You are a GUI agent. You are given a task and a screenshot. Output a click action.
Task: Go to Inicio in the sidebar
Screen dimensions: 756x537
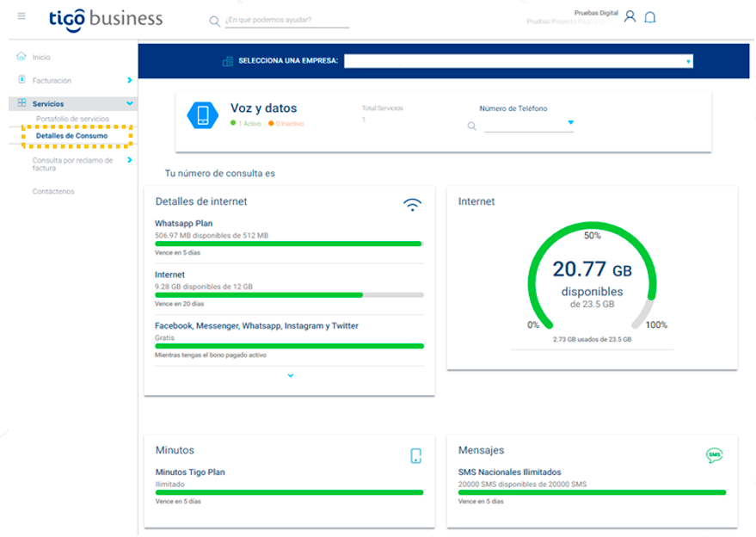pyautogui.click(x=41, y=58)
